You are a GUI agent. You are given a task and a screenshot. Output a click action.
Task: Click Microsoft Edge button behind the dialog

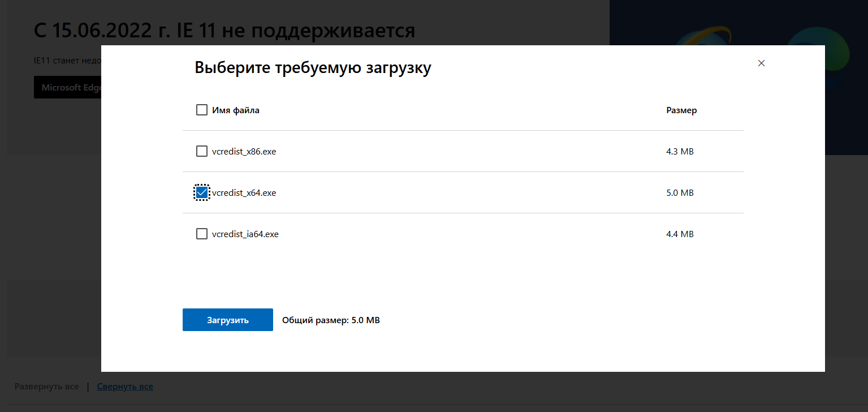point(67,88)
